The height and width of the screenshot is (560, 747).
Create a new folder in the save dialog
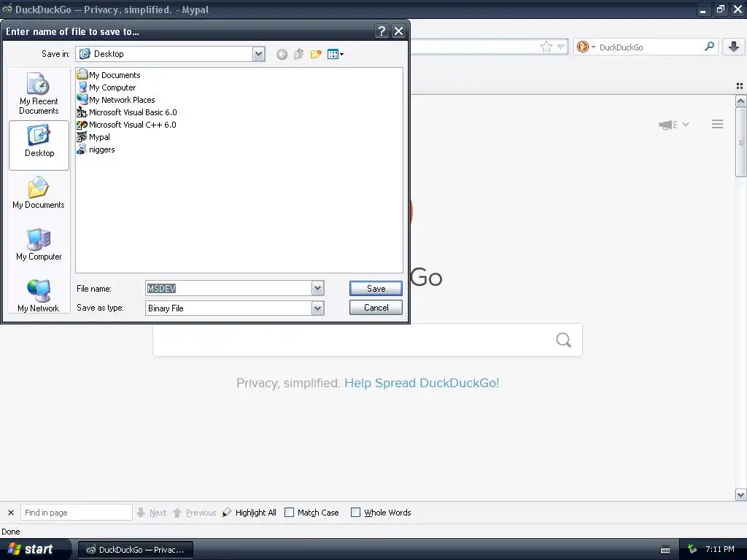pos(316,54)
